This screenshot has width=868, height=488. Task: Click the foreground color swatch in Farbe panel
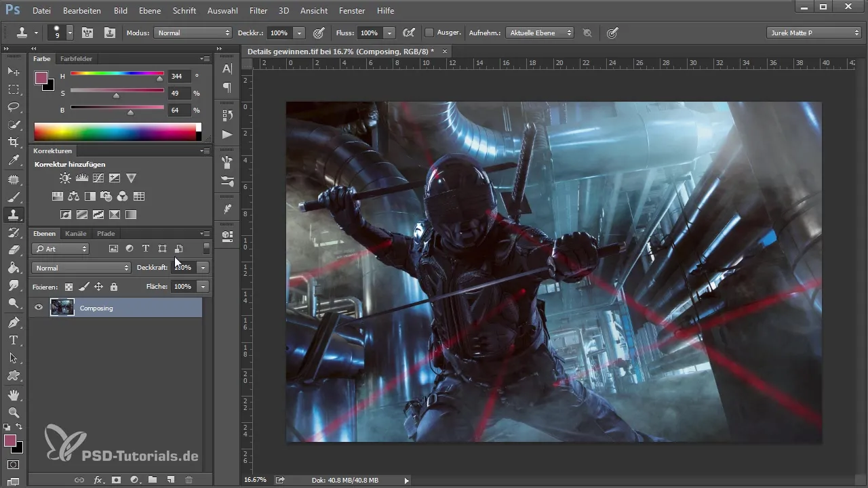(42, 78)
